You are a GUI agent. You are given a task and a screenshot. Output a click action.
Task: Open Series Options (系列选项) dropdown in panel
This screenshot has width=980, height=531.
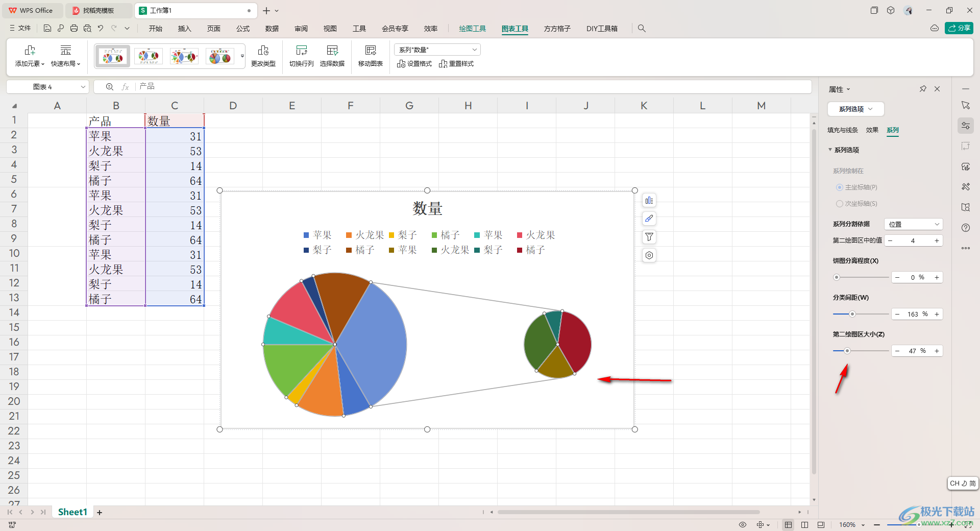[x=855, y=109]
